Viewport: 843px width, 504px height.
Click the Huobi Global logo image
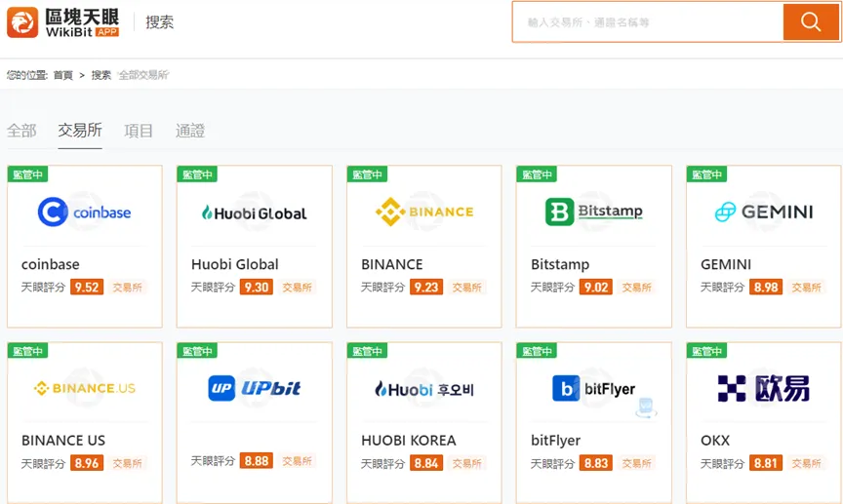254,213
